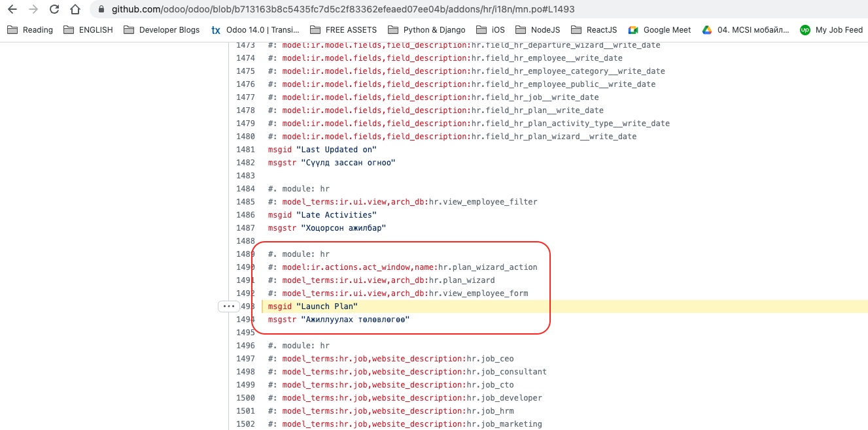Click the ellipsis code options beside line 1493
The width and height of the screenshot is (868, 430).
(229, 306)
